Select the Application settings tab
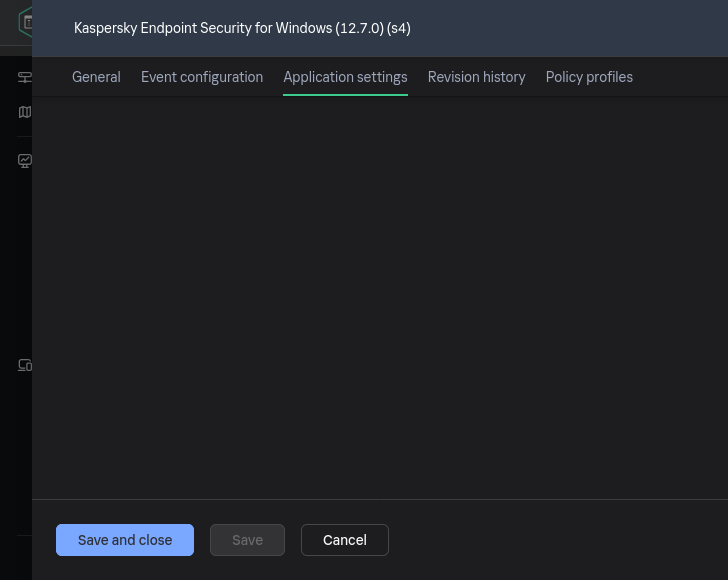728x580 pixels. (x=345, y=77)
